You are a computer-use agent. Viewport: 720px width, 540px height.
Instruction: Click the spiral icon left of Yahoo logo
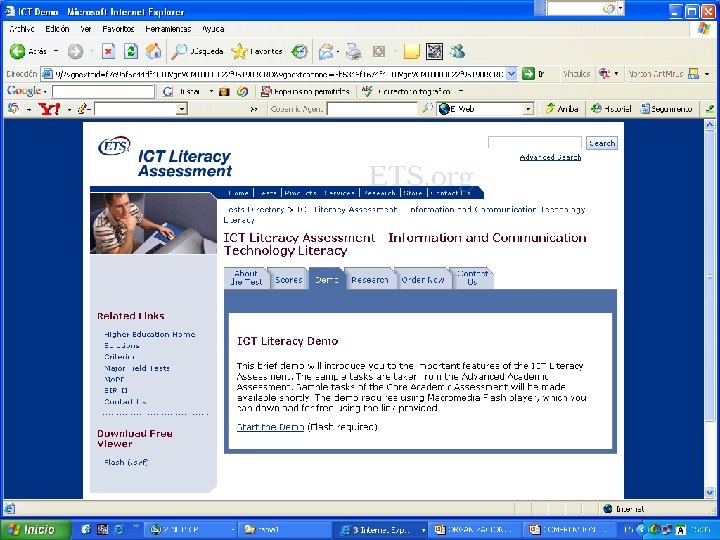(x=14, y=109)
